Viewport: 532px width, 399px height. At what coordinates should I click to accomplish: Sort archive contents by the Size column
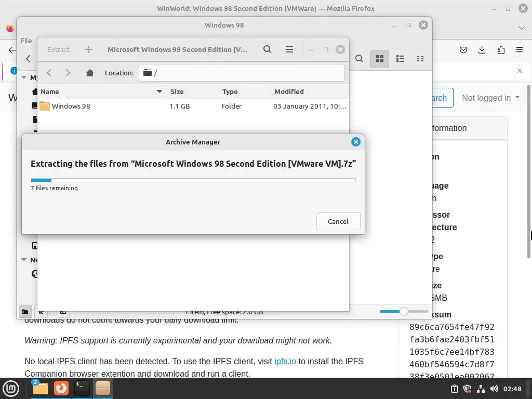[193, 91]
